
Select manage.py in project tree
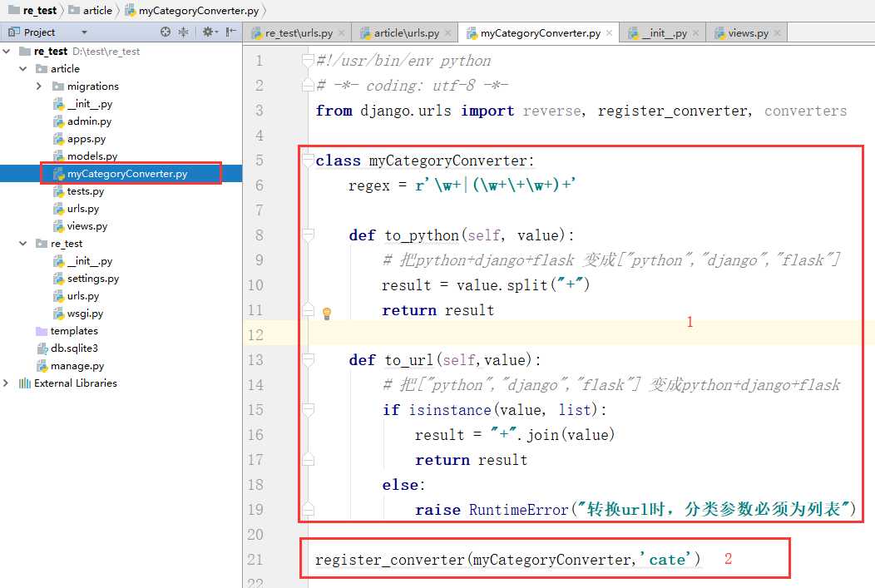click(71, 366)
